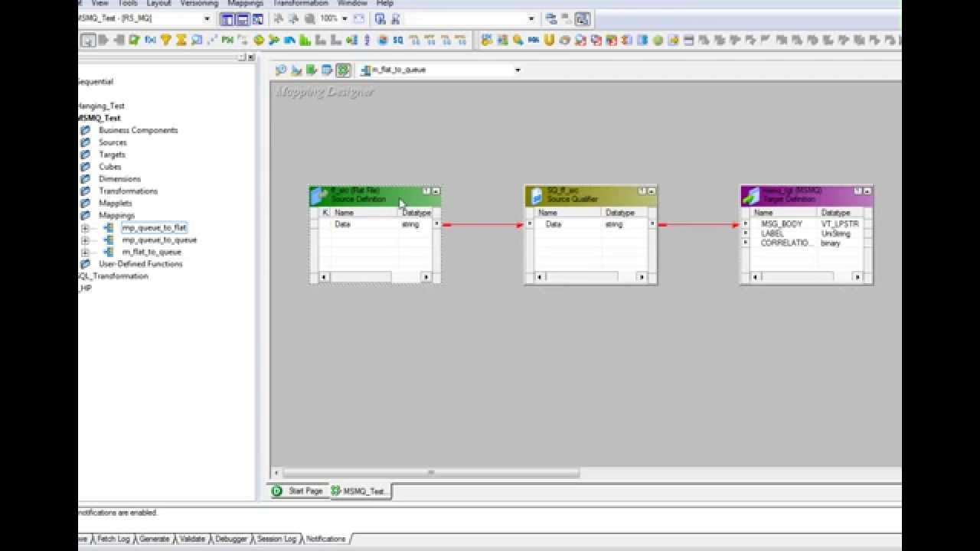Pin the Navigator panel
Image resolution: width=980 pixels, height=551 pixels.
click(242, 57)
